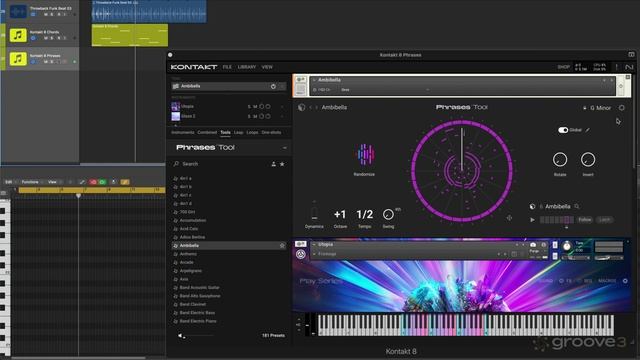Viewport: 640px width, 360px height.
Task: Filter presets by user content icon
Action: point(273,164)
